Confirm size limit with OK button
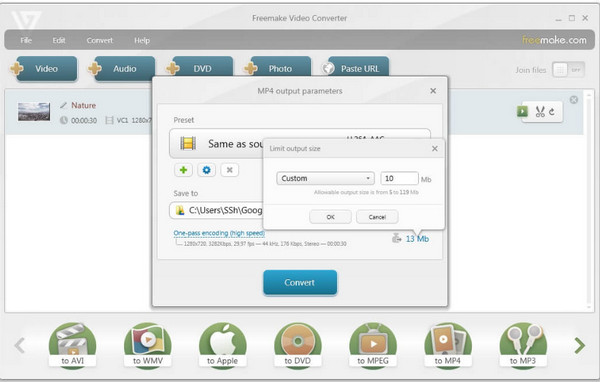The width and height of the screenshot is (600, 382). 330,217
